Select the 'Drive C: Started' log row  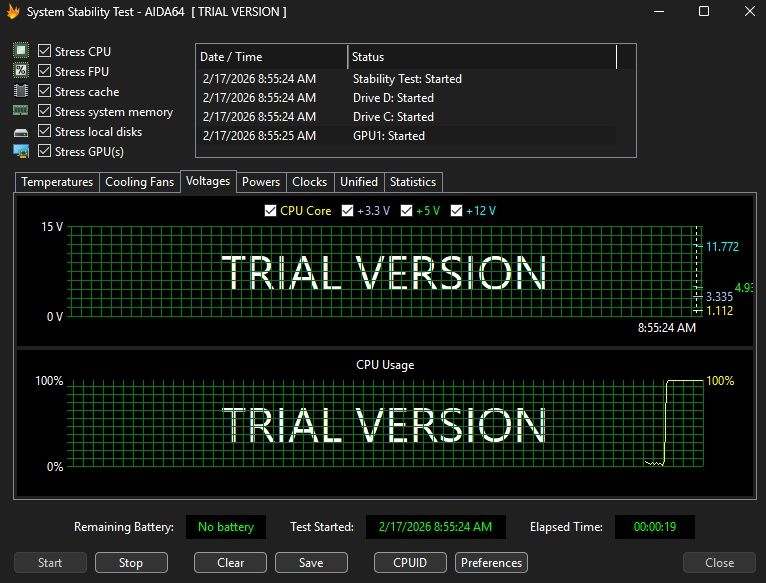pyautogui.click(x=406, y=117)
